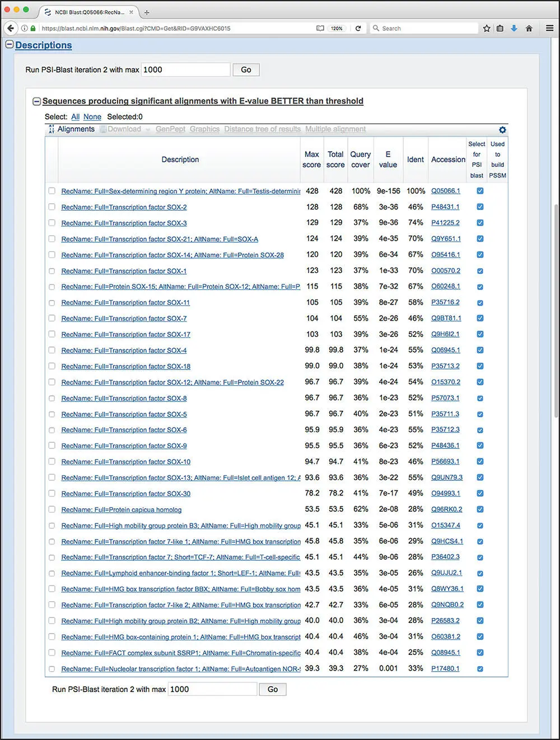560x740 pixels.
Task: Select All sequences link
Action: pos(76,117)
